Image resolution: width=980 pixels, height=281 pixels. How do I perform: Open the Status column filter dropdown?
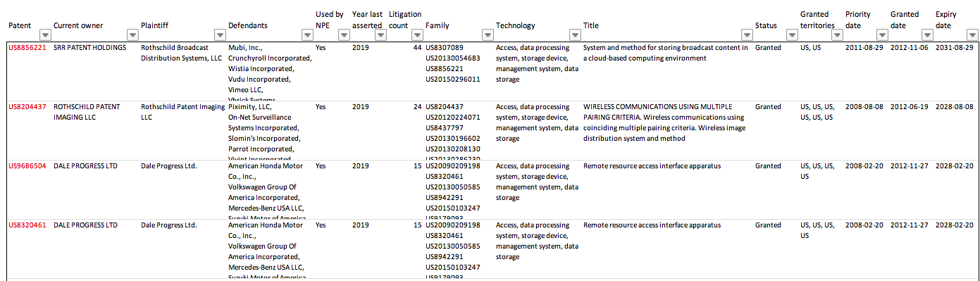(792, 35)
